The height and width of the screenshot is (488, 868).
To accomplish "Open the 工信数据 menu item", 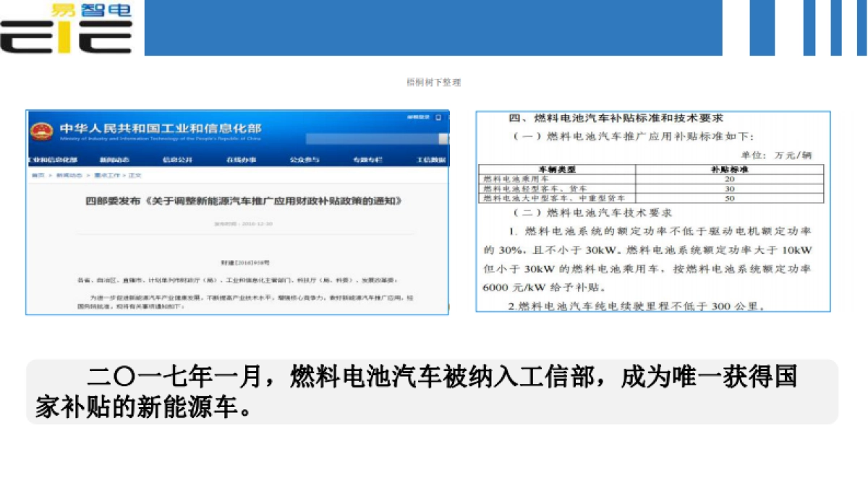I will tap(428, 159).
